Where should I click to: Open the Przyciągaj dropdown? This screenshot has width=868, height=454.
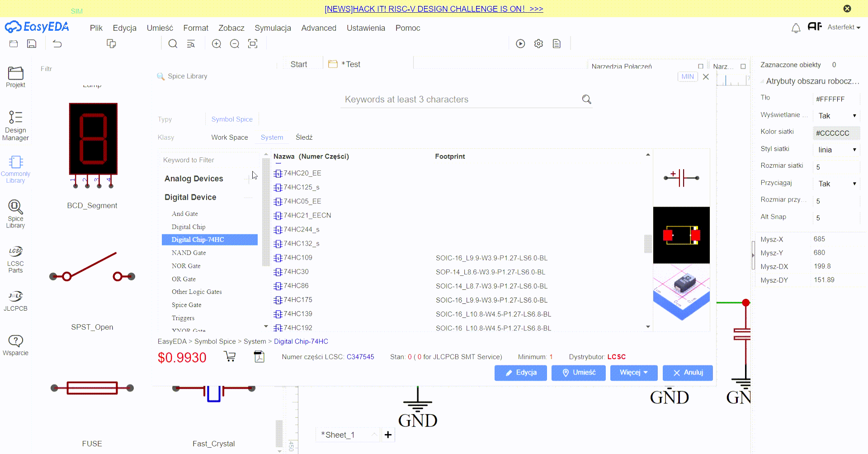(836, 184)
